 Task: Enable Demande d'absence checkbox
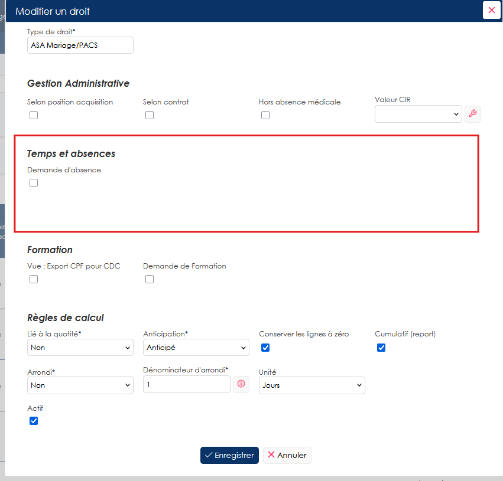point(34,183)
